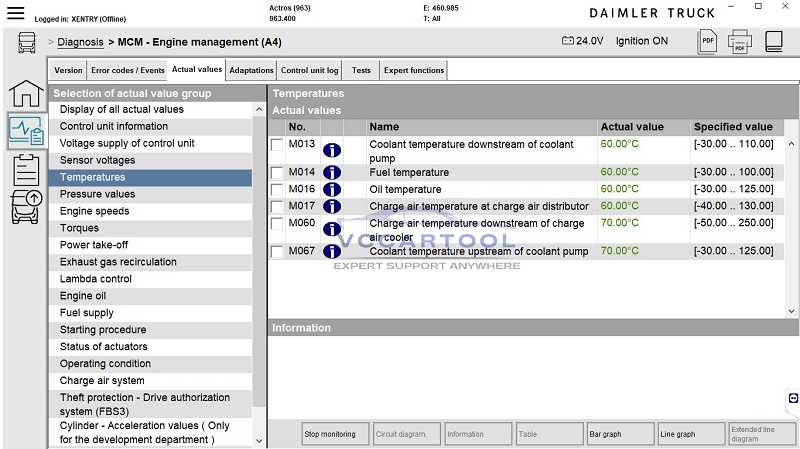Open the Adaptations tab
This screenshot has width=800, height=449.
(x=251, y=70)
